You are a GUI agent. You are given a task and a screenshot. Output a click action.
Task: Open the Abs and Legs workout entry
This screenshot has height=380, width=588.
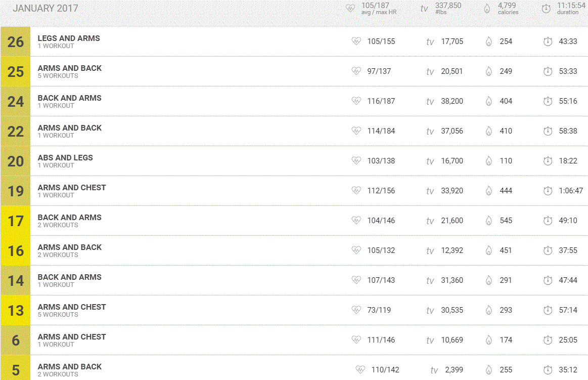tap(65, 158)
